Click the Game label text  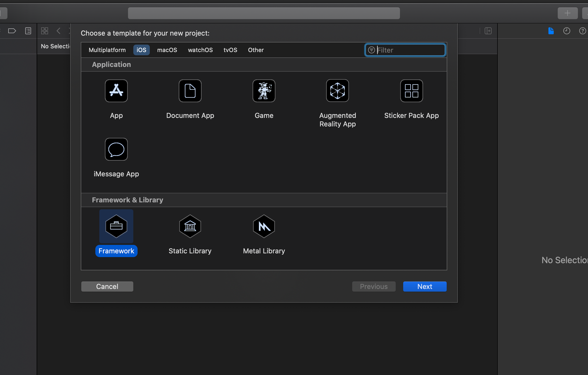point(264,115)
